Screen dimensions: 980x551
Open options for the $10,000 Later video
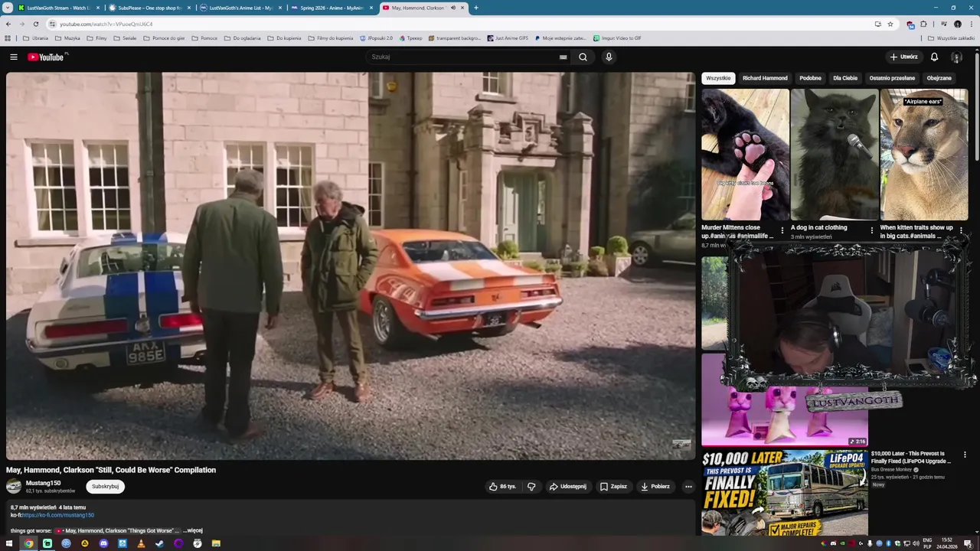pyautogui.click(x=965, y=455)
